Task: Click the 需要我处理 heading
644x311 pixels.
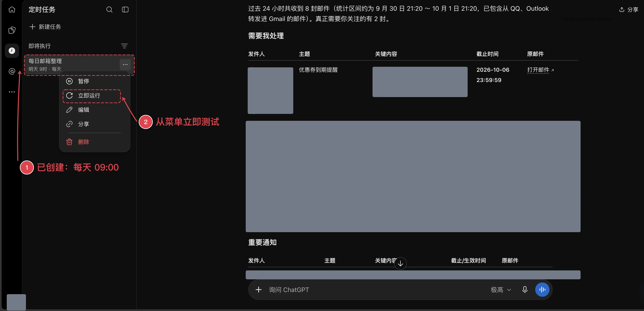Action: [266, 36]
